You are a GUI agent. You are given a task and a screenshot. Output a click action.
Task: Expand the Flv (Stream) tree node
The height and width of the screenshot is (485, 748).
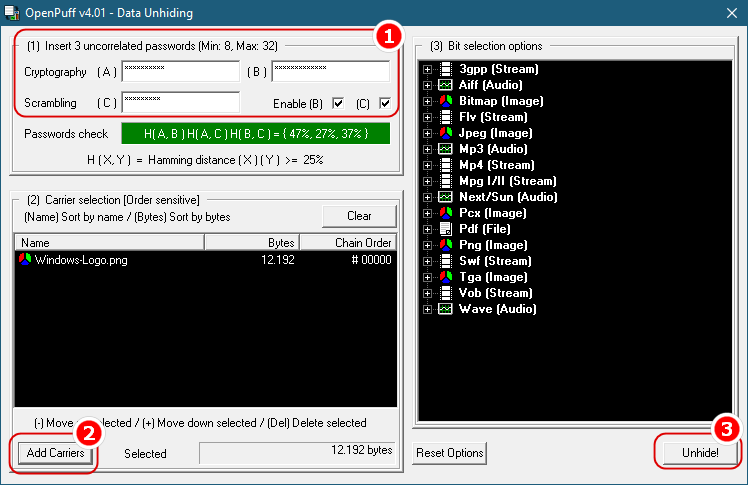click(427, 117)
